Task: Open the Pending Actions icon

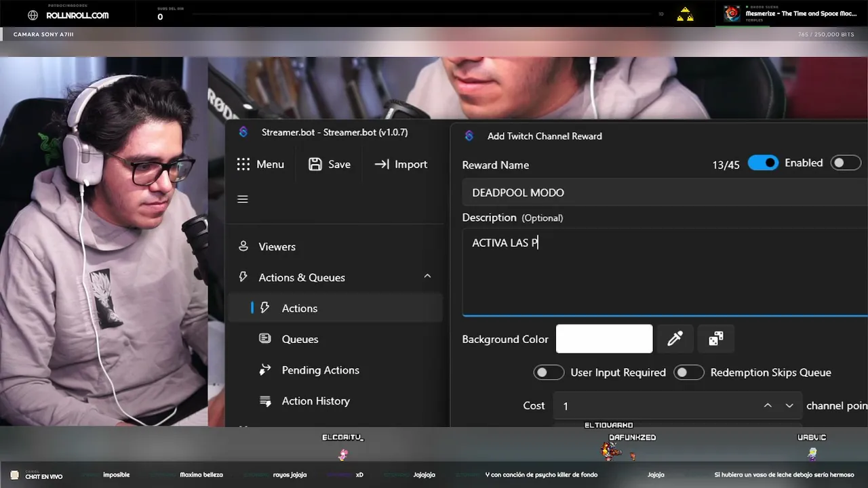Action: 265,370
